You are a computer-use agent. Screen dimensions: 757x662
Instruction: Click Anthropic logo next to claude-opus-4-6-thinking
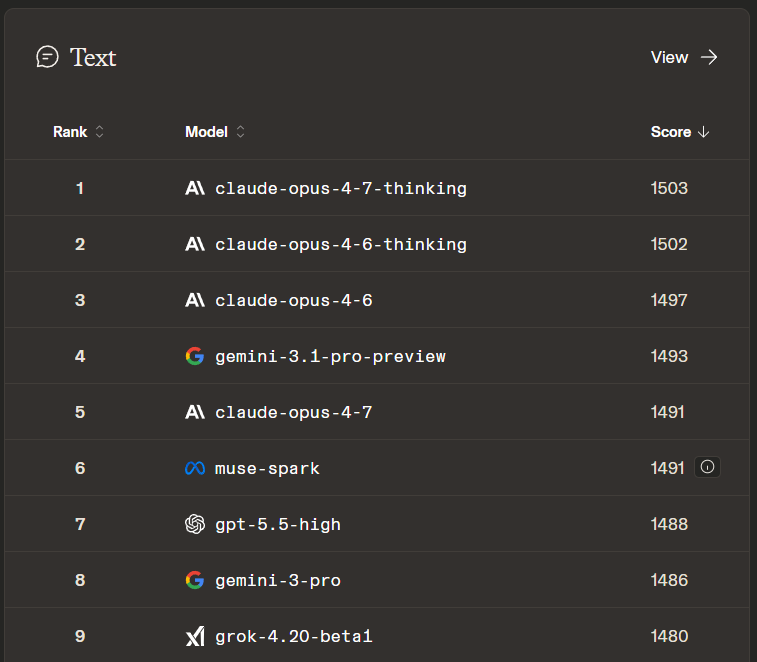click(195, 244)
